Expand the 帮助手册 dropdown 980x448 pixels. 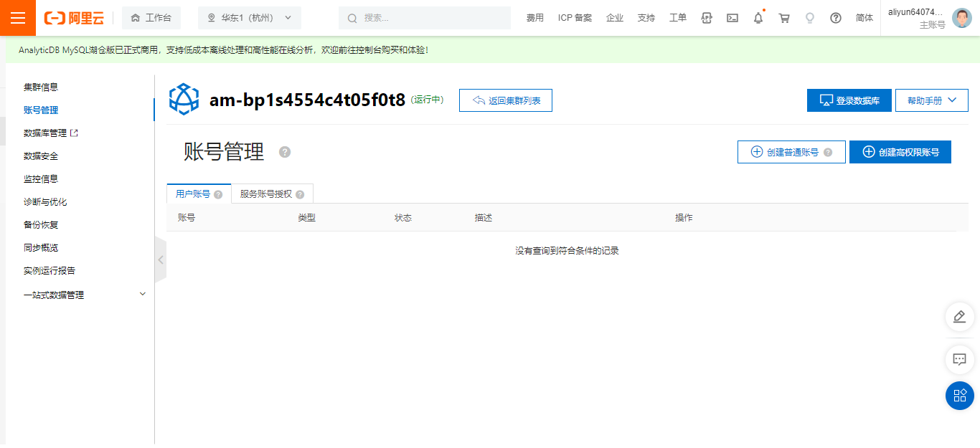tap(932, 100)
